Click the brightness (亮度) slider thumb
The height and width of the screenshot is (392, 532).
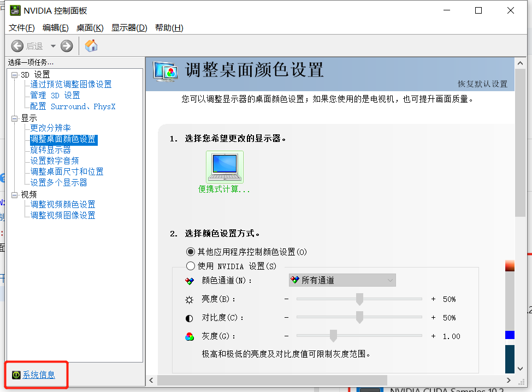pos(359,299)
